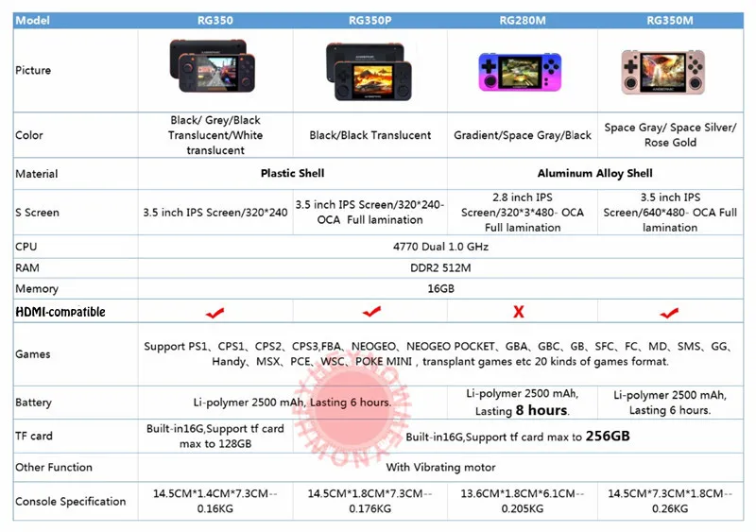Click the "2.8 inch IPS" screen cell

tap(523, 213)
